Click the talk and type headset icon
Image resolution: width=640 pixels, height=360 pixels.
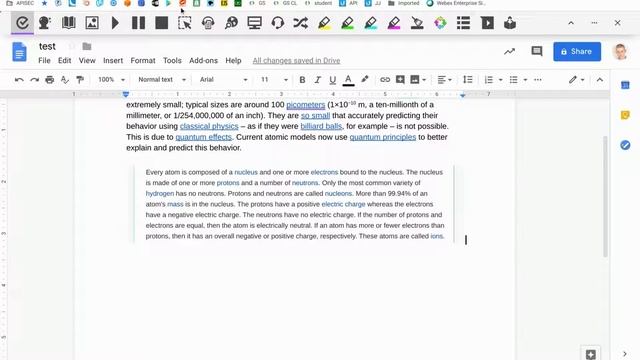[x=278, y=23]
